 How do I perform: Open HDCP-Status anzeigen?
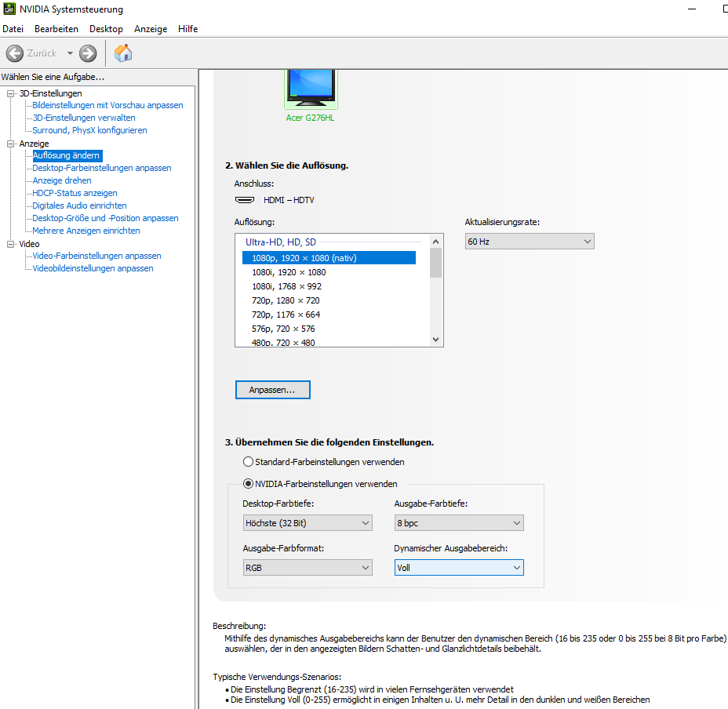[75, 193]
